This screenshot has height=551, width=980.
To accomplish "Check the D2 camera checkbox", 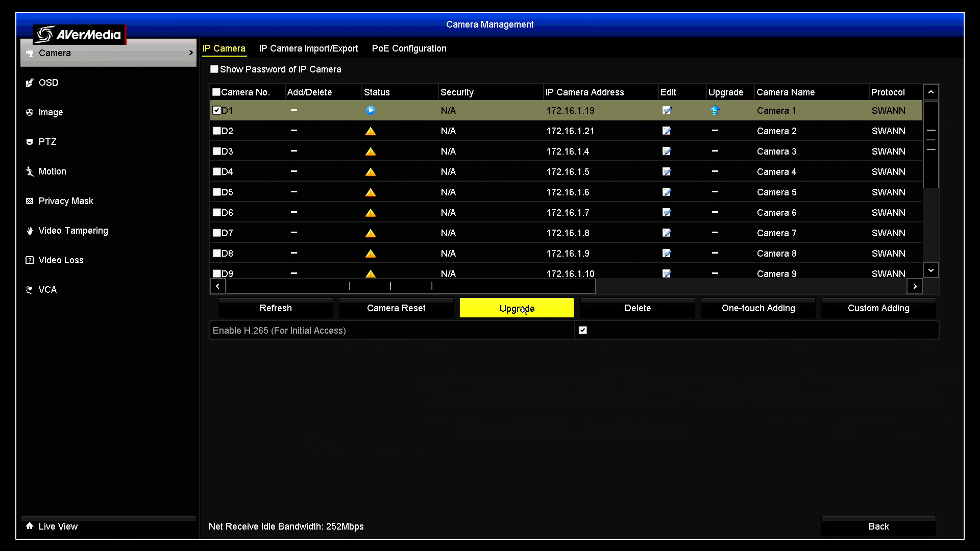I will [216, 131].
